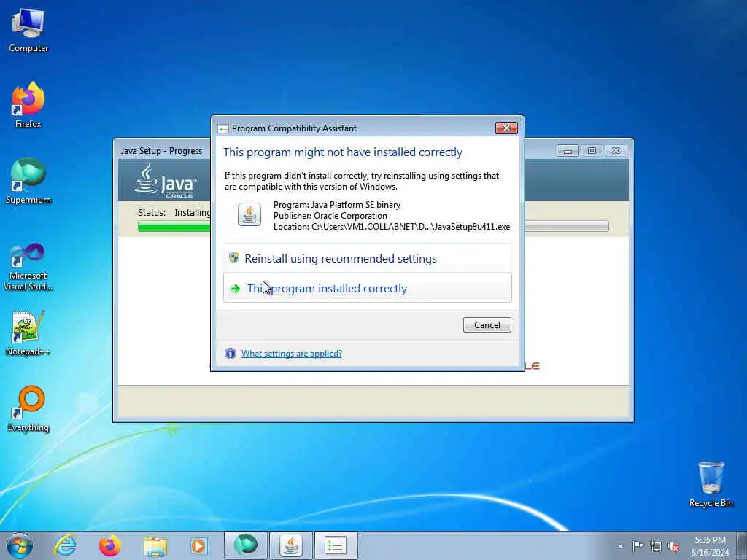Switch to Java Setup taskbar button
Image resolution: width=747 pixels, height=560 pixels.
pos(291,545)
